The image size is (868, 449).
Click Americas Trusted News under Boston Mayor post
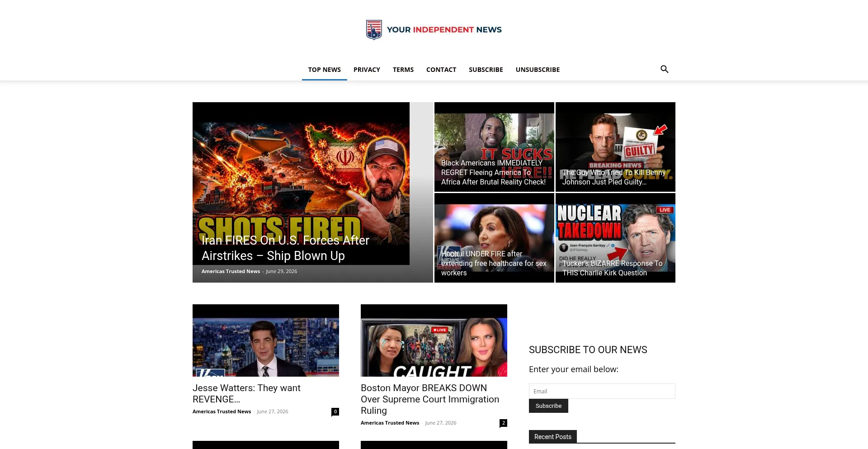click(390, 423)
